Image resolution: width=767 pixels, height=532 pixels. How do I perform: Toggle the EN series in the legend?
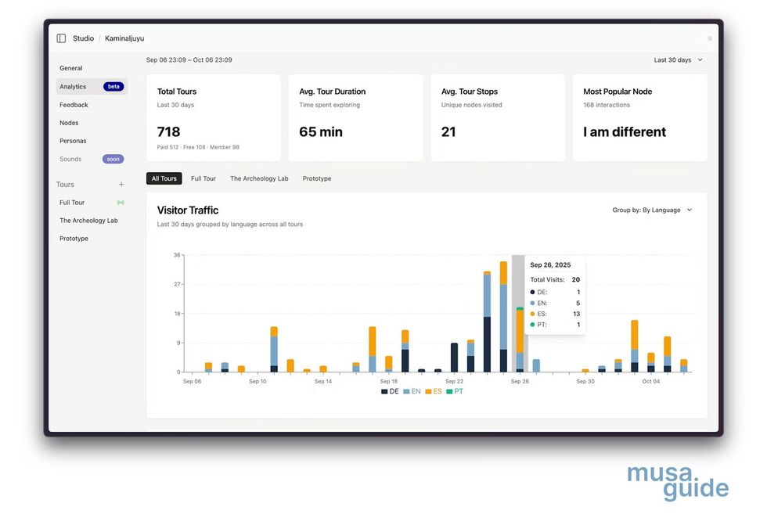412,391
